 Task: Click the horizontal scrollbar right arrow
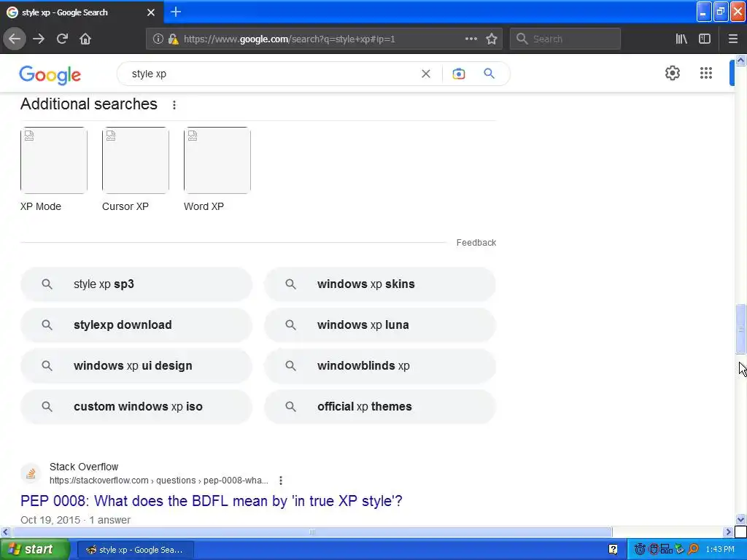point(728,532)
